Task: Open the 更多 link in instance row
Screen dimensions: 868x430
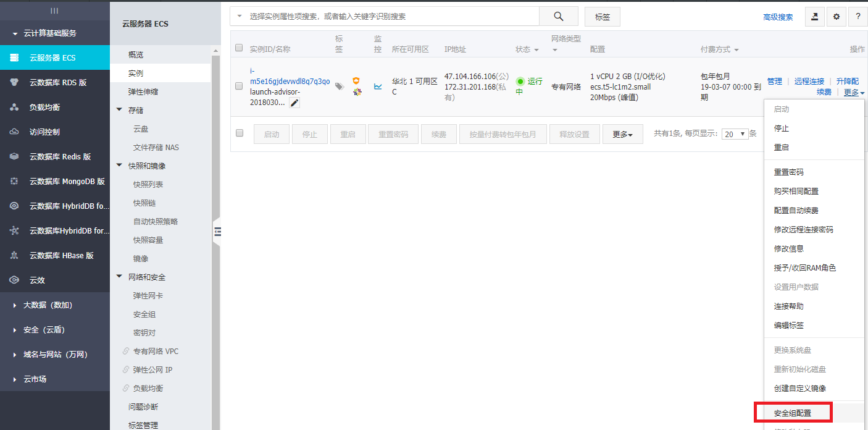Action: click(x=854, y=92)
